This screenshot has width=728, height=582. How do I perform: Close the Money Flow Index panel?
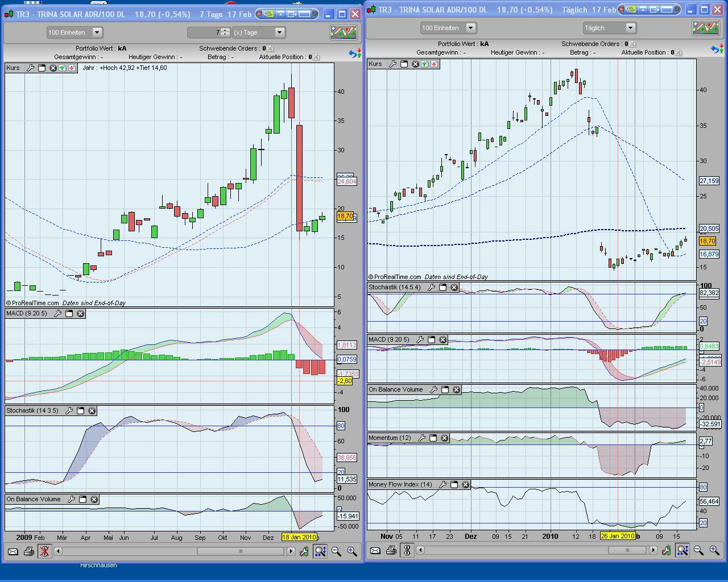(x=465, y=484)
